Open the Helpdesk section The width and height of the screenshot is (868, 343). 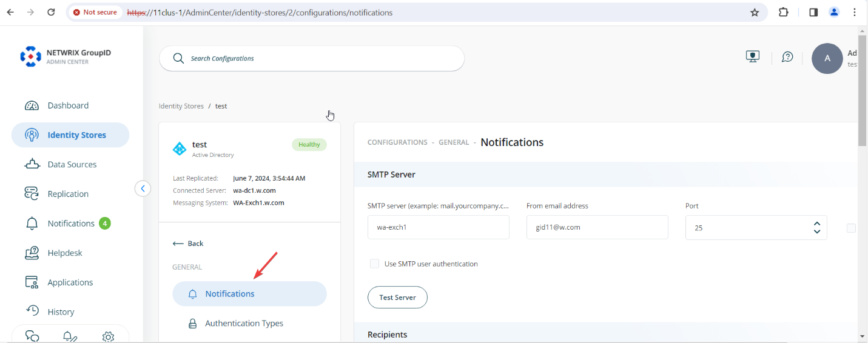pos(64,253)
